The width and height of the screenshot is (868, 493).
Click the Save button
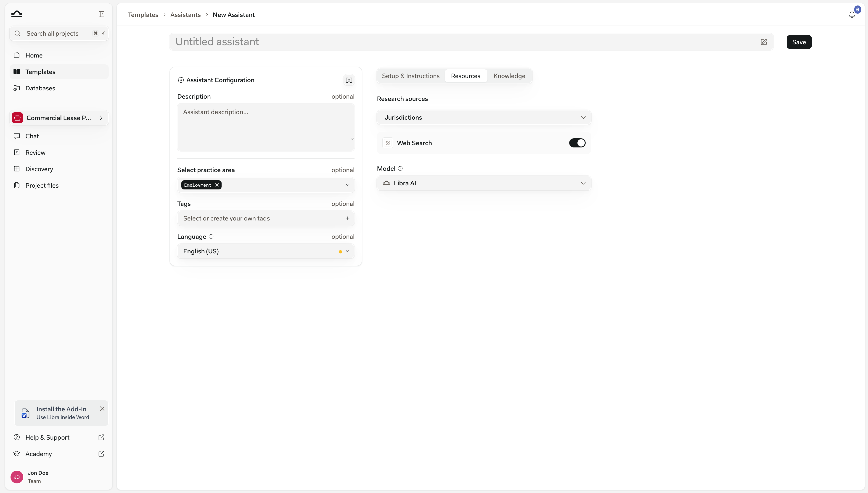pos(799,42)
